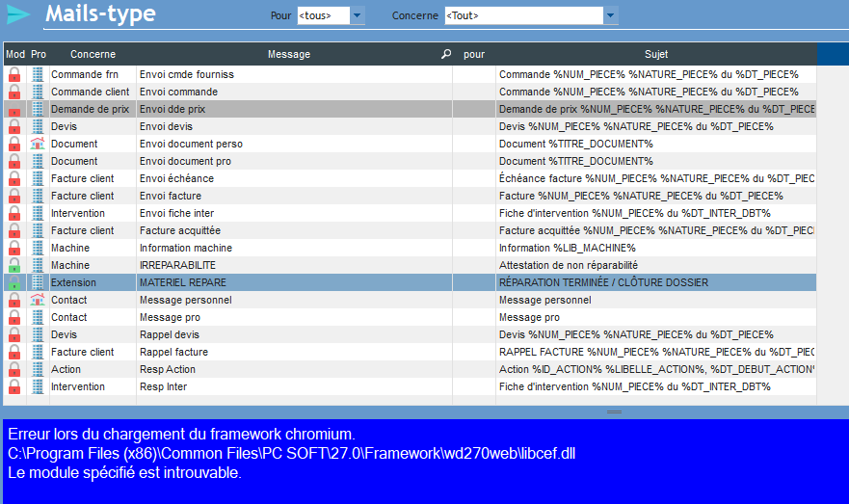This screenshot has height=504, width=849.
Task: Click red lock icon on Commande frn row
Action: click(14, 75)
